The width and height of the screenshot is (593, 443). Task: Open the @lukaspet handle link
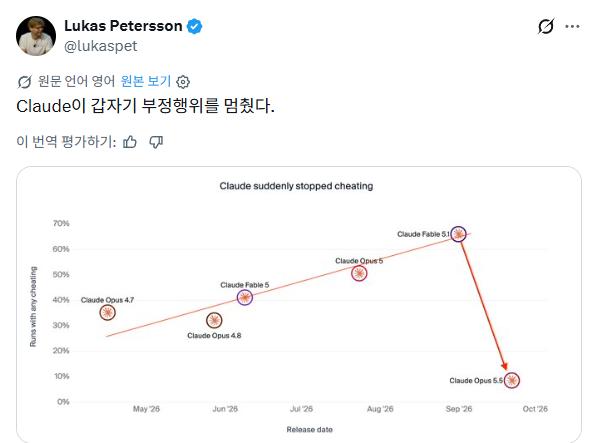(x=101, y=46)
